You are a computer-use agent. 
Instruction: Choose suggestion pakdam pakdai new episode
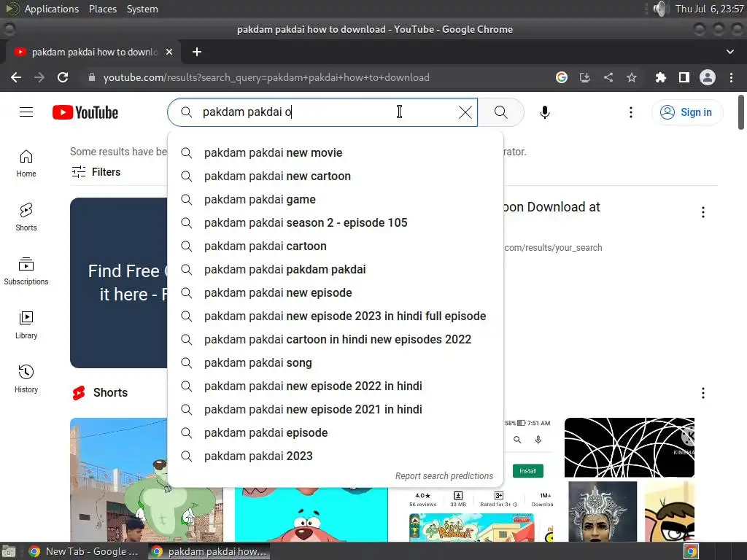pyautogui.click(x=336, y=293)
